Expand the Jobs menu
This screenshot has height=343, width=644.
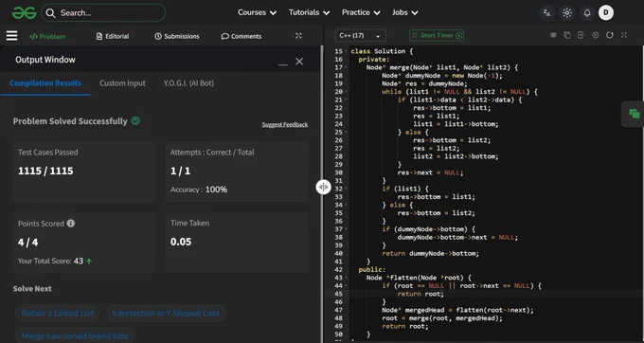pyautogui.click(x=405, y=12)
